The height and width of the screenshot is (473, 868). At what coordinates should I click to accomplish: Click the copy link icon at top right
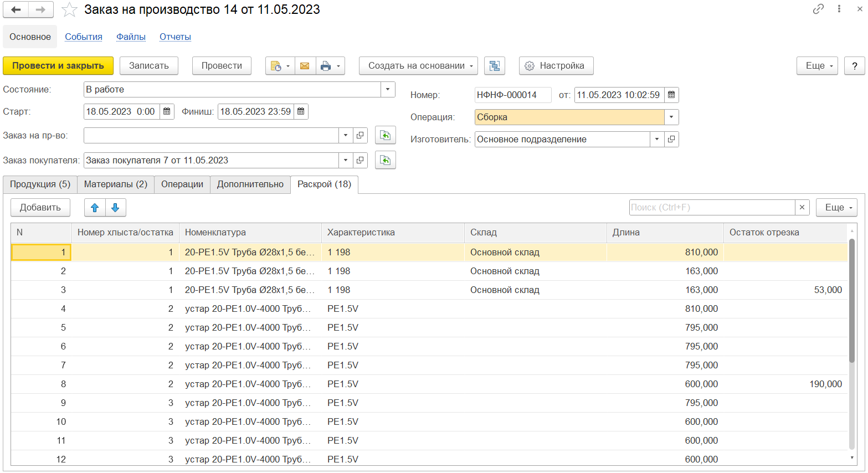coord(818,9)
